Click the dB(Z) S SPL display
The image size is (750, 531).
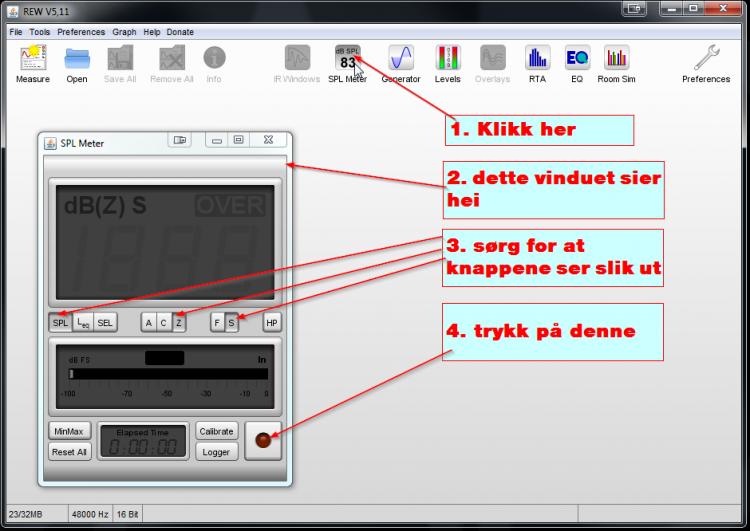[165, 243]
